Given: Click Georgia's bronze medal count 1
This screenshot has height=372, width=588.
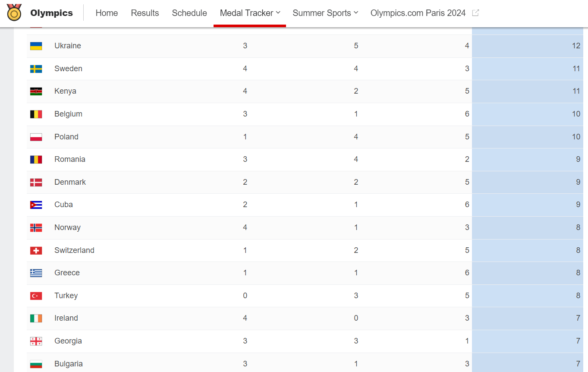Looking at the screenshot, I should (x=467, y=341).
